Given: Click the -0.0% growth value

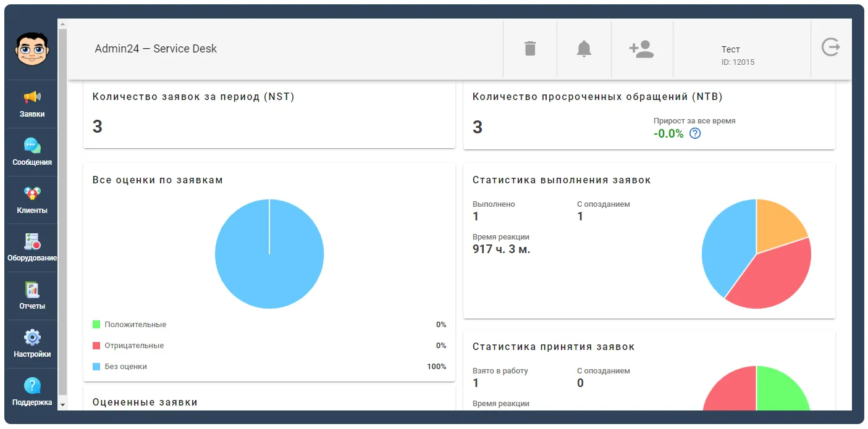Looking at the screenshot, I should click(668, 133).
